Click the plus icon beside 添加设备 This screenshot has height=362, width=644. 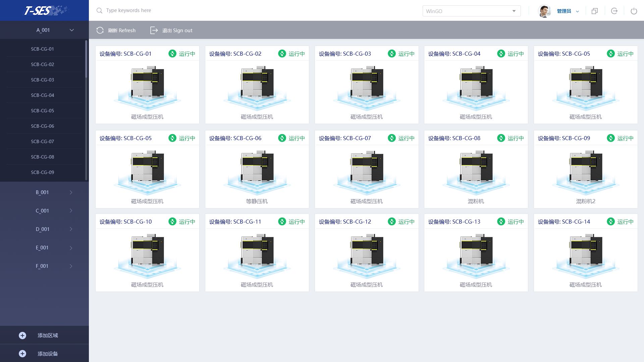(x=22, y=354)
